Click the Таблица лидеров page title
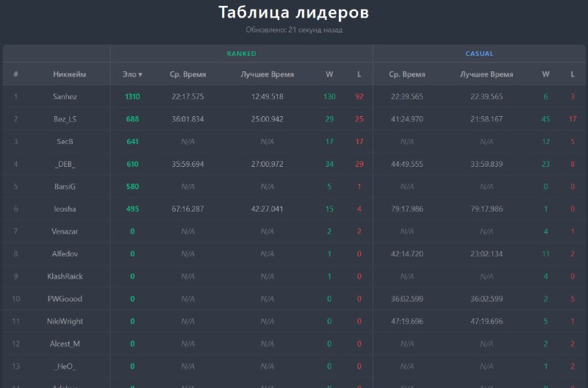The width and height of the screenshot is (588, 388). click(294, 12)
